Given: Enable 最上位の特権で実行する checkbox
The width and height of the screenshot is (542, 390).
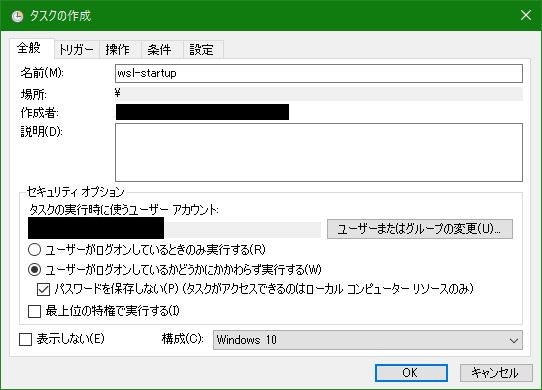Looking at the screenshot, I should click(34, 311).
